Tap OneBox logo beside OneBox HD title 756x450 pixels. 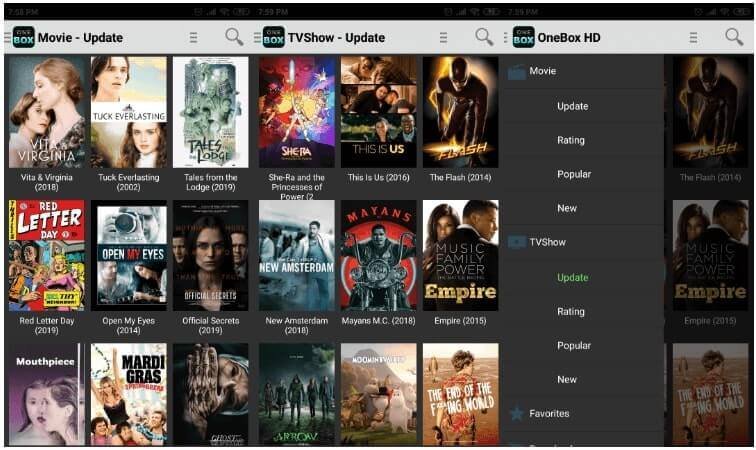pyautogui.click(x=524, y=37)
